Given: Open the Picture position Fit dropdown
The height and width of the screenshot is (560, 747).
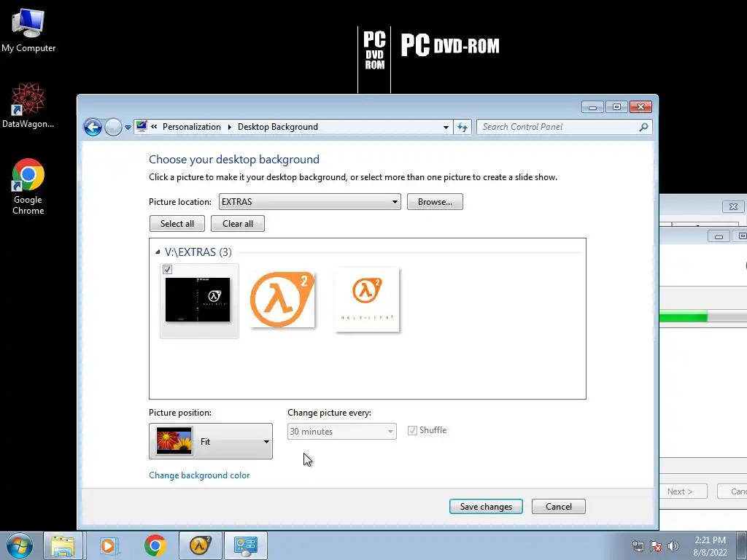Looking at the screenshot, I should (x=211, y=441).
